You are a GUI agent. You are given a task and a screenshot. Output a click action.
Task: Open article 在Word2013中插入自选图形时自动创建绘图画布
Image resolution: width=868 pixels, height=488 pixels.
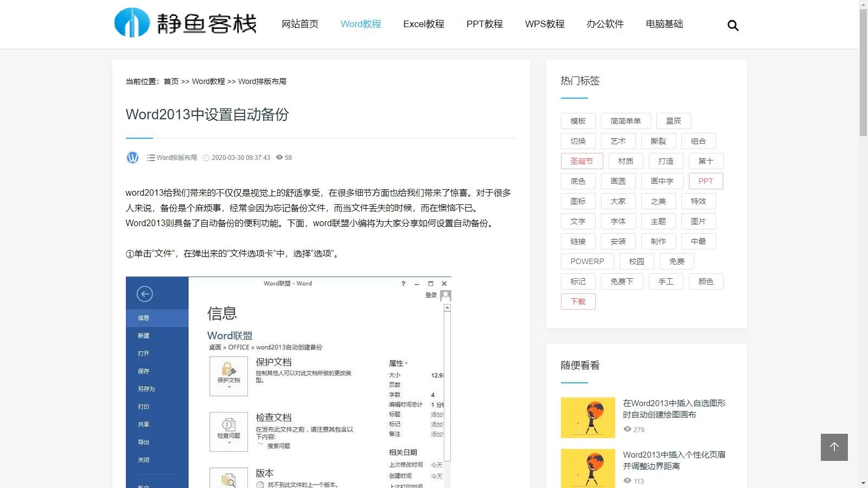click(x=674, y=409)
